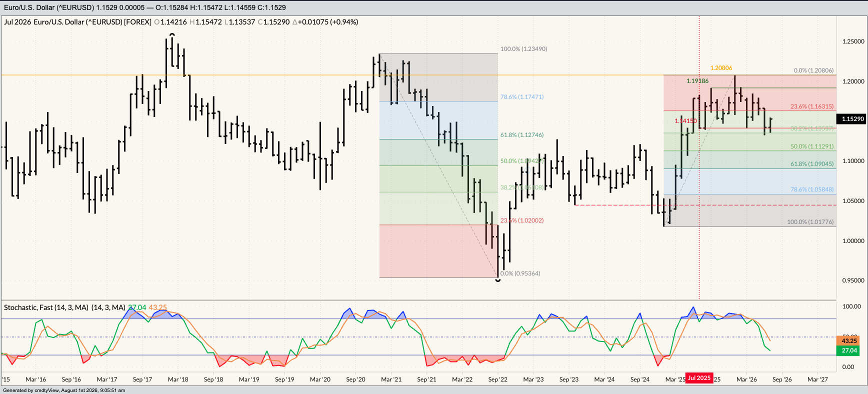
Task: Select the "0.95000" price axis tick
Action: (x=853, y=280)
